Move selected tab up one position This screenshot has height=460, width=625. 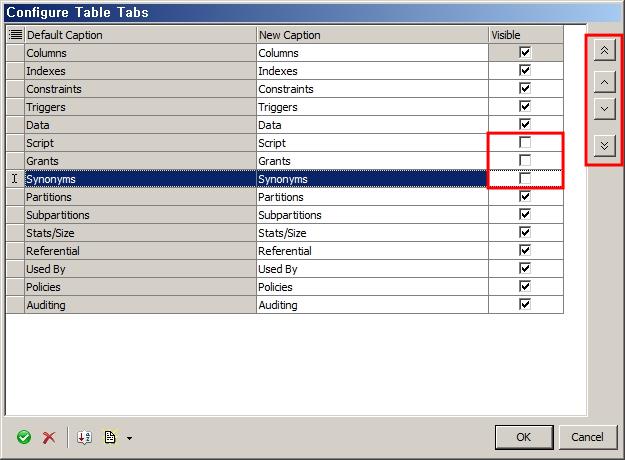tap(604, 81)
